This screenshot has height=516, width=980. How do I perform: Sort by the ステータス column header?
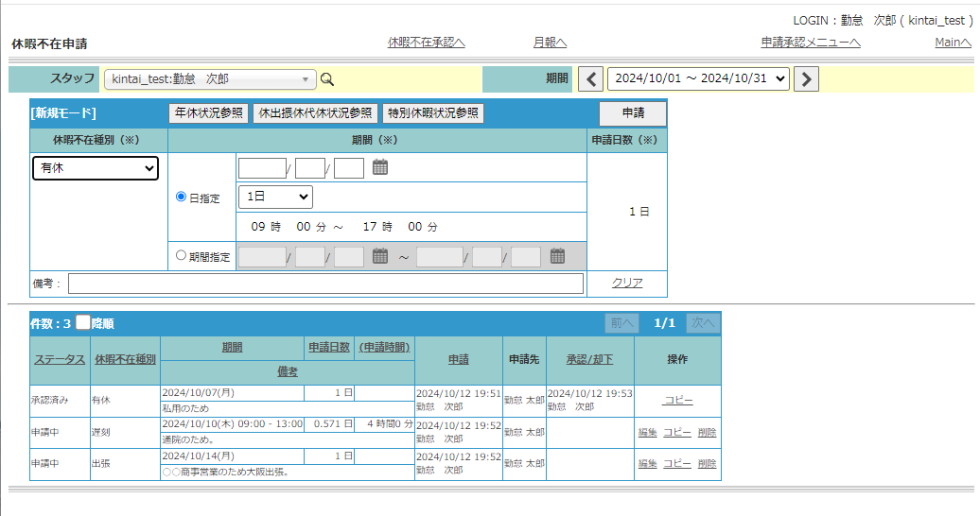60,360
